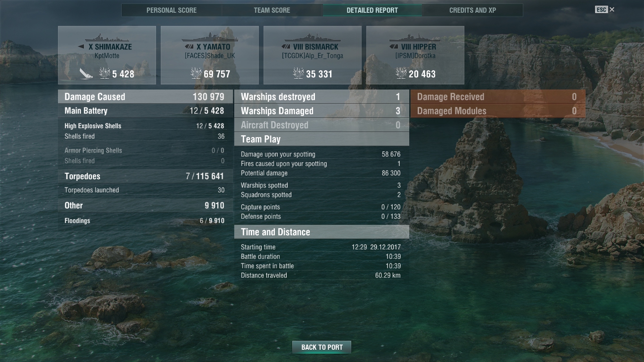The height and width of the screenshot is (362, 644).
Task: Select the Credits and XP tab
Action: tap(473, 10)
